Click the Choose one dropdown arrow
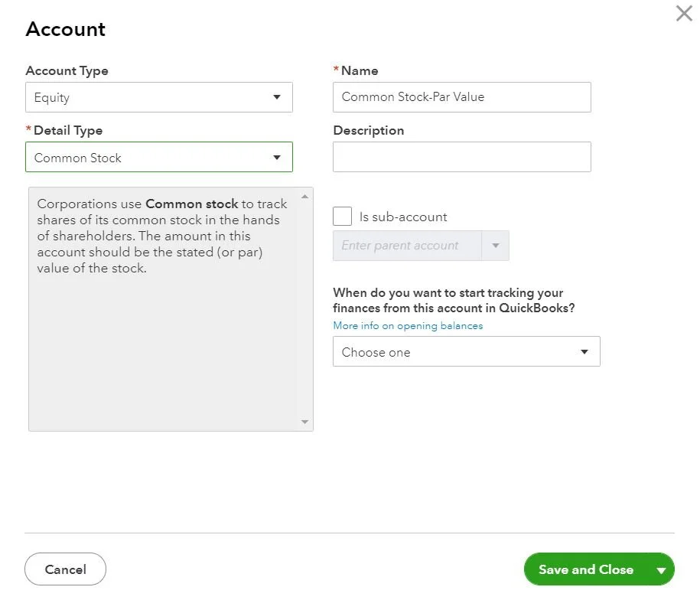 click(x=584, y=351)
